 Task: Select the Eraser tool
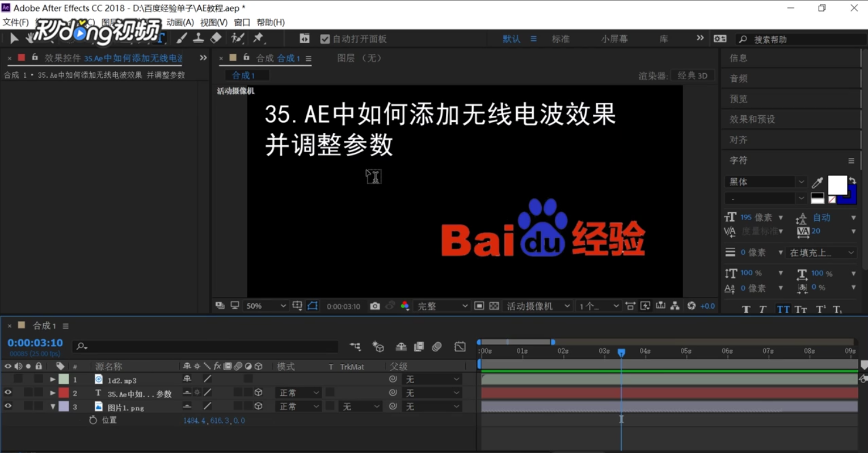click(x=216, y=39)
